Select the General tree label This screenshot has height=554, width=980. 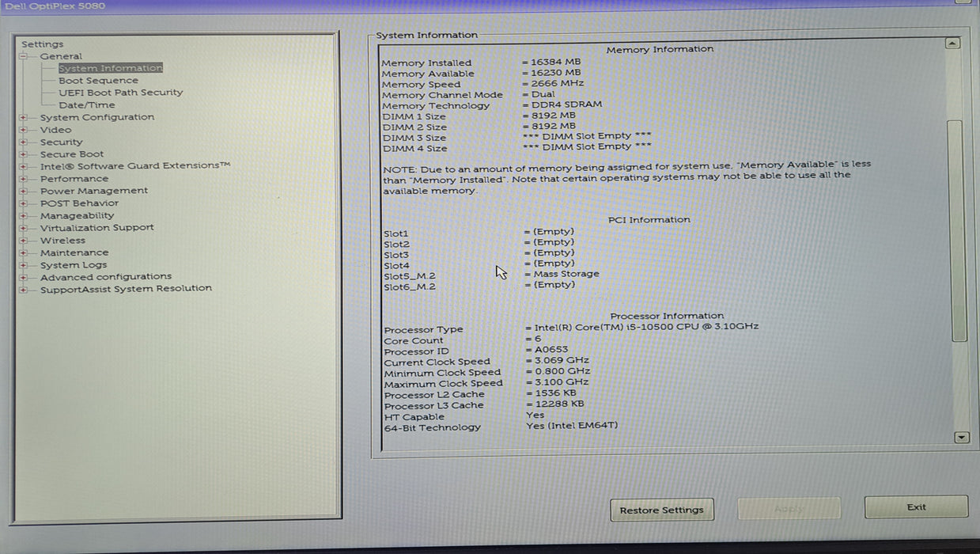click(x=61, y=56)
